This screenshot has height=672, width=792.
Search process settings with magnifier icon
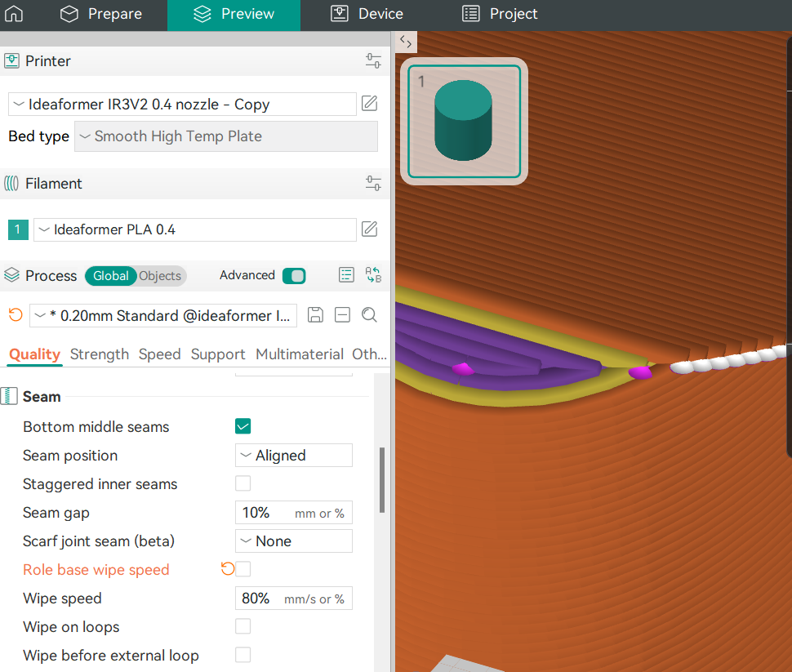tap(369, 315)
